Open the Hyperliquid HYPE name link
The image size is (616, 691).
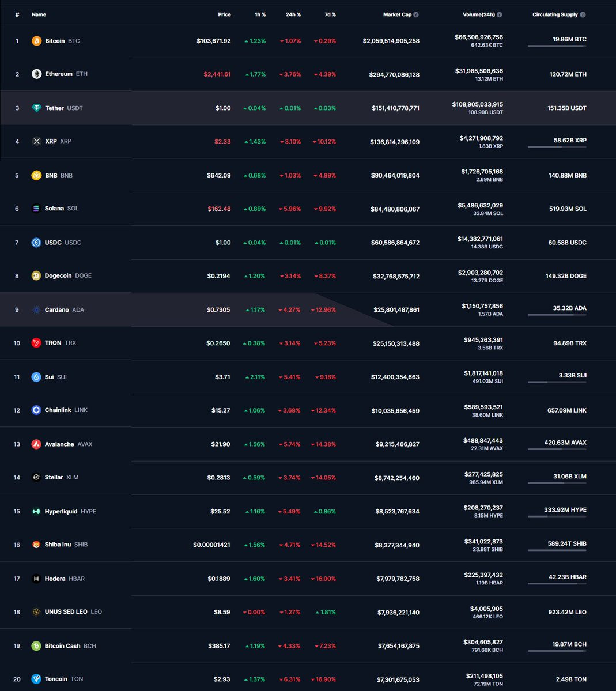coord(70,512)
